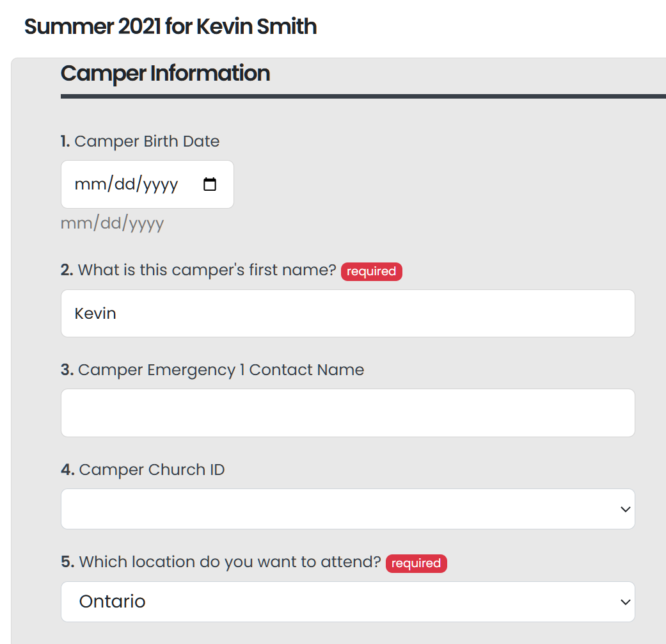Screen dimensions: 666x644
Task: Select the first name field containing Kevin
Action: click(x=347, y=313)
